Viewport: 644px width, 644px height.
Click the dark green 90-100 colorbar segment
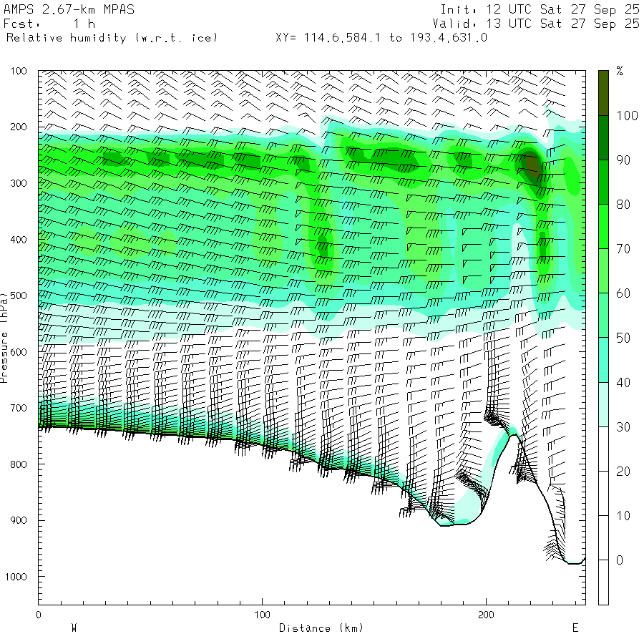(x=603, y=137)
